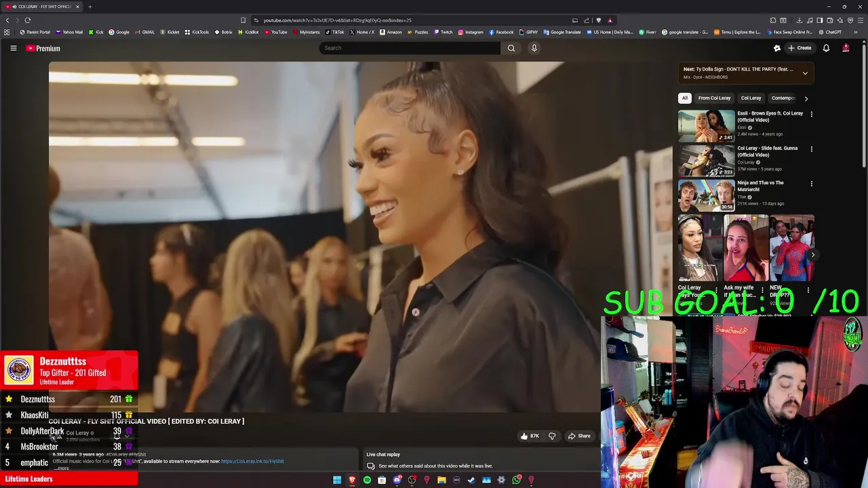Open the bookmarks apps grid icon

click(7, 32)
